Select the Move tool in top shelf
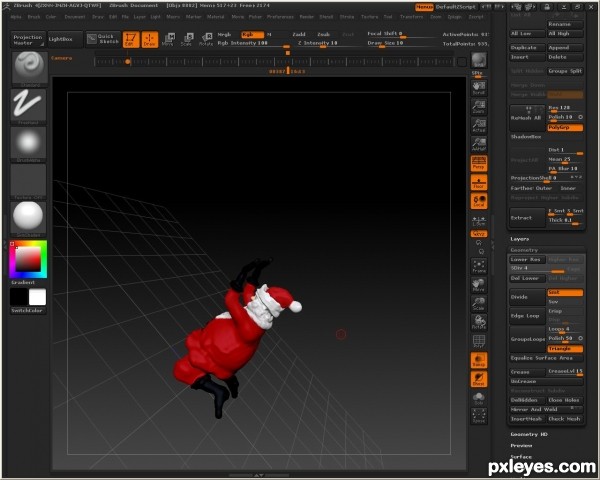600x480 pixels. pos(168,39)
